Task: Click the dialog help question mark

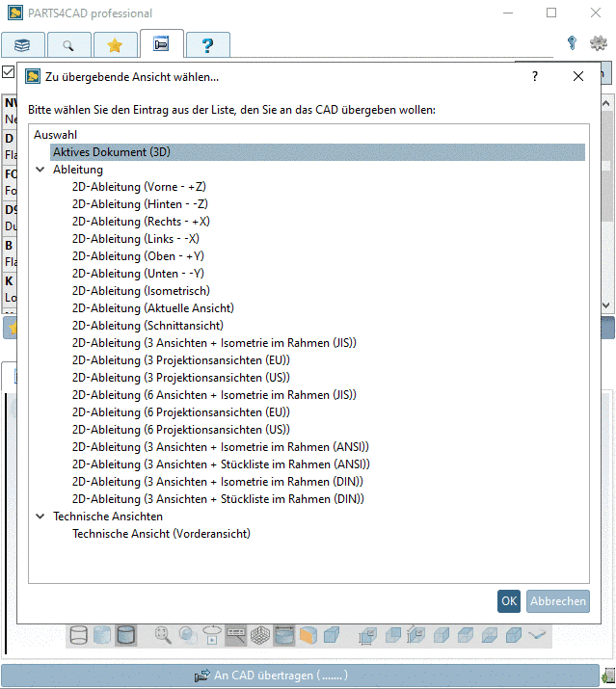Action: click(535, 76)
